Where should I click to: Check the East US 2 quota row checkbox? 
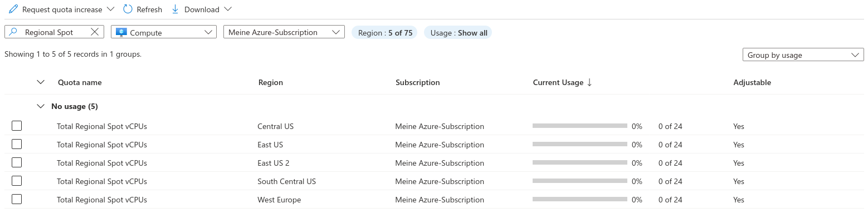coord(17,163)
